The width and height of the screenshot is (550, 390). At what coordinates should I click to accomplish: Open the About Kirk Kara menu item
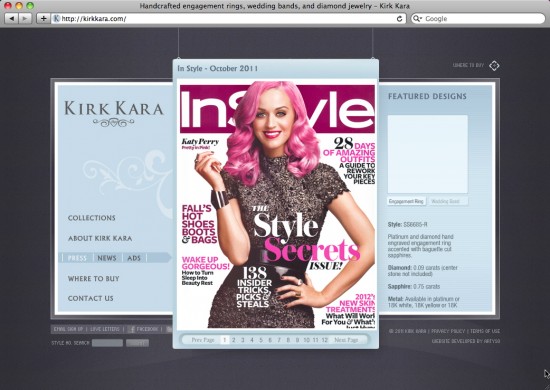(100, 238)
